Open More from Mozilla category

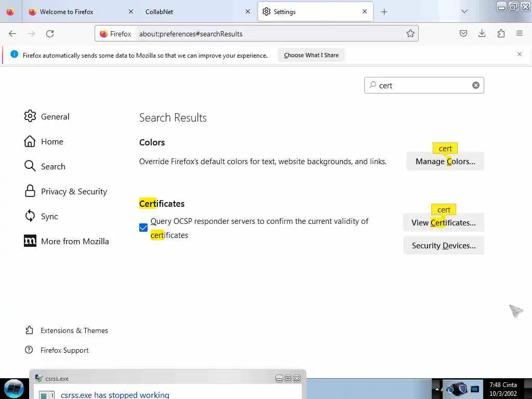[x=66, y=241]
